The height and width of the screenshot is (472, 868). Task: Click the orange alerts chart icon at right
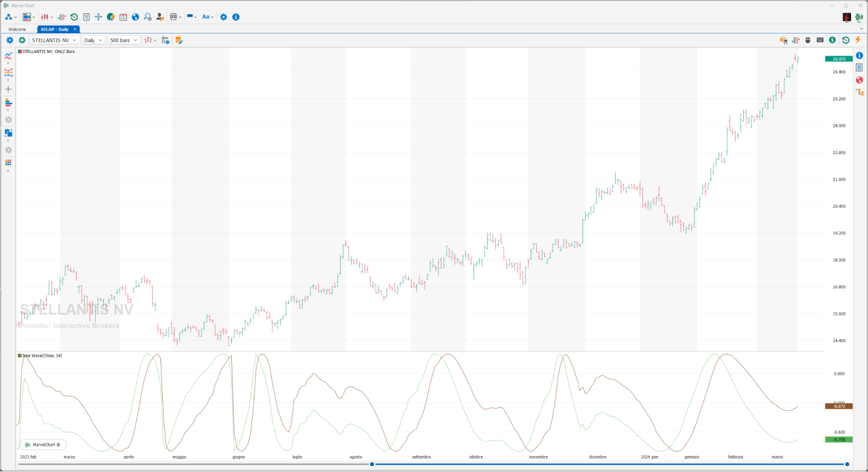point(783,40)
